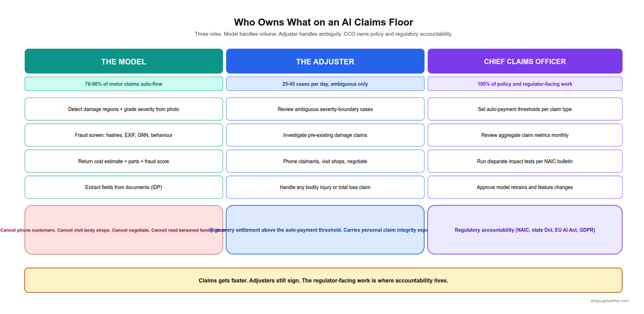This screenshot has width=644, height=314.
Task: Click "70-90% of motor claims auto-flow" banner
Action: point(124,84)
